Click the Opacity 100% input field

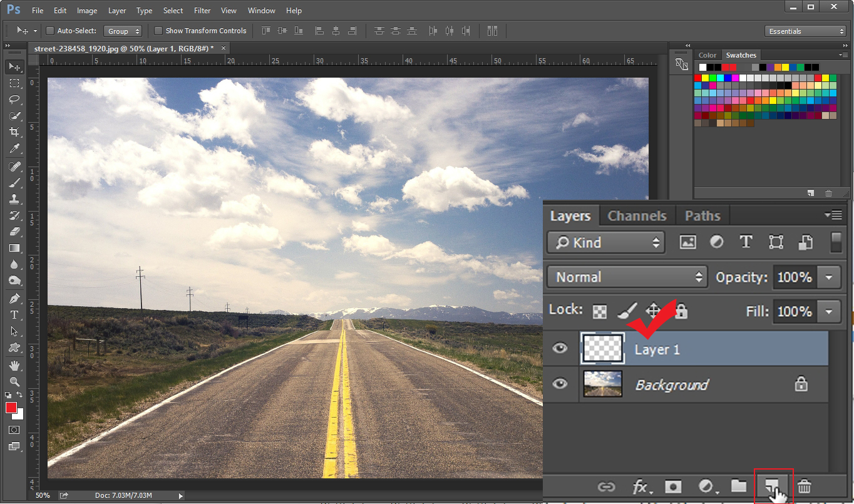point(795,277)
